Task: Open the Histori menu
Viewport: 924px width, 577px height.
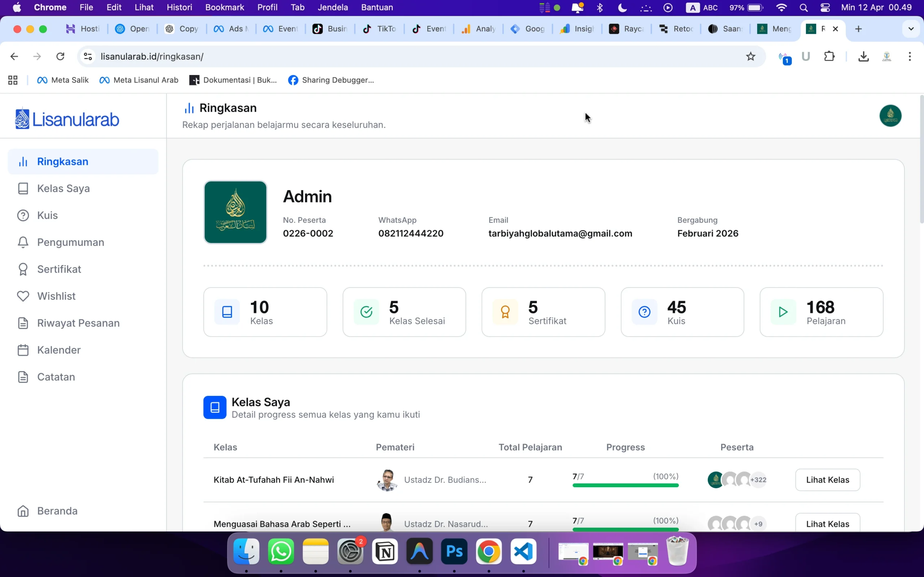Action: [x=179, y=7]
